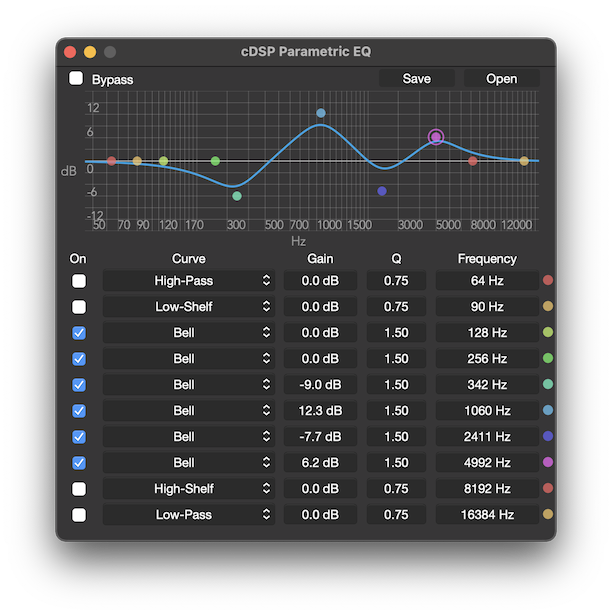Screen dimensions: 612x615
Task: Enable the Bypass checkbox
Action: coord(76,79)
